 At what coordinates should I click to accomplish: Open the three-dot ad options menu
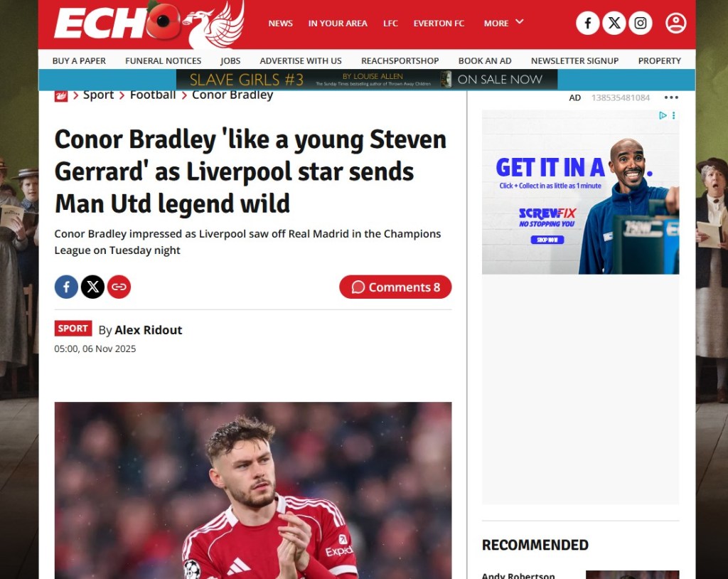671,97
